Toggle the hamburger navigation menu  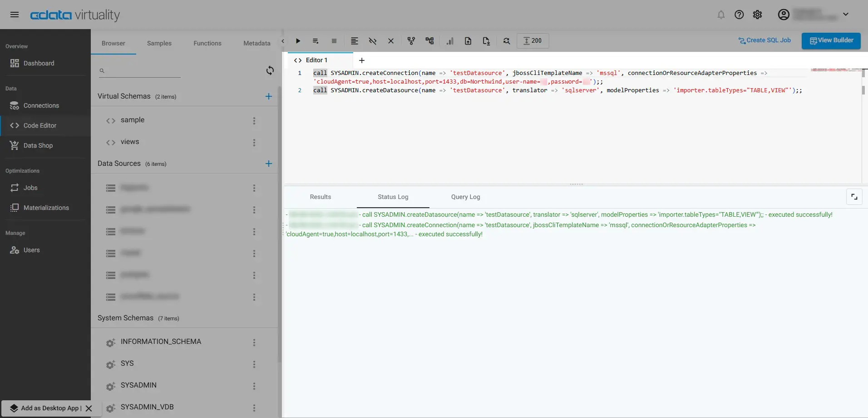(15, 15)
